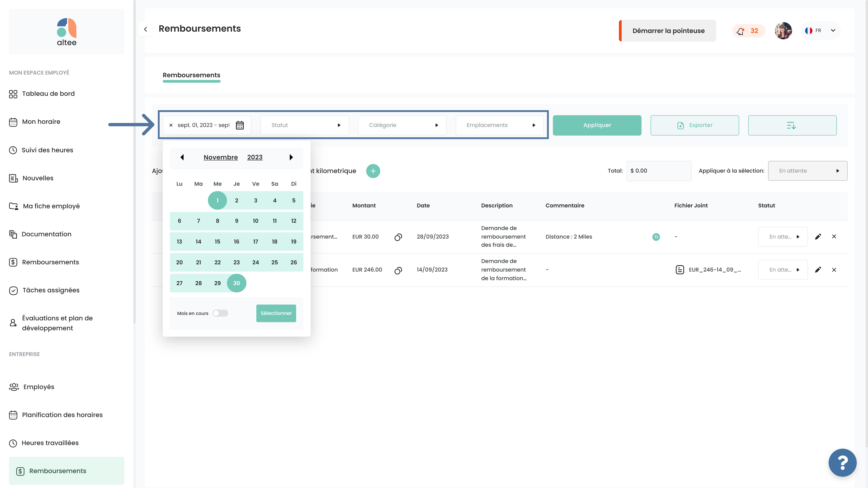Open Heures travaillées in sidebar
This screenshot has width=868, height=488.
(44, 443)
